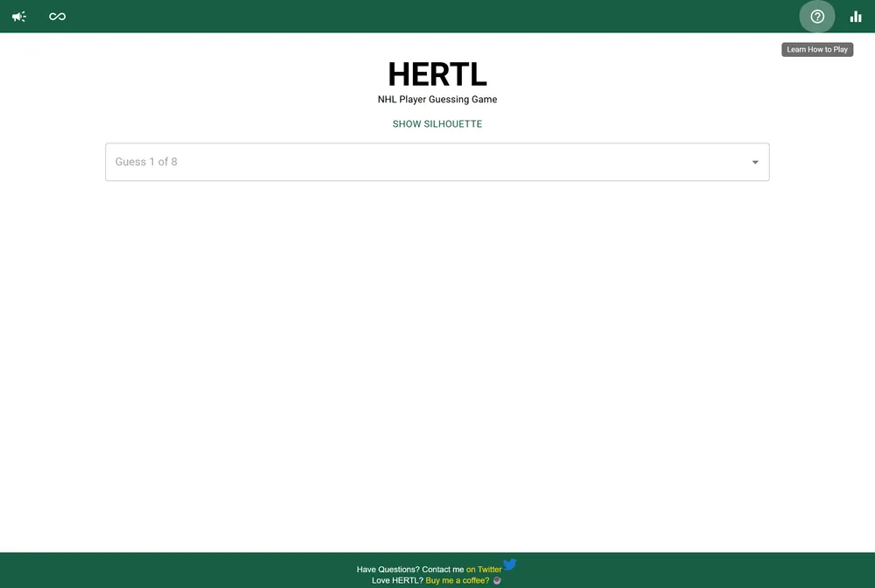Click the Show Silhouette button

[437, 124]
